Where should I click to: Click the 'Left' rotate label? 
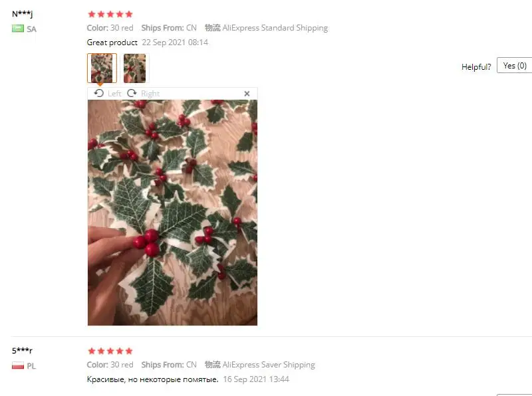(x=114, y=94)
